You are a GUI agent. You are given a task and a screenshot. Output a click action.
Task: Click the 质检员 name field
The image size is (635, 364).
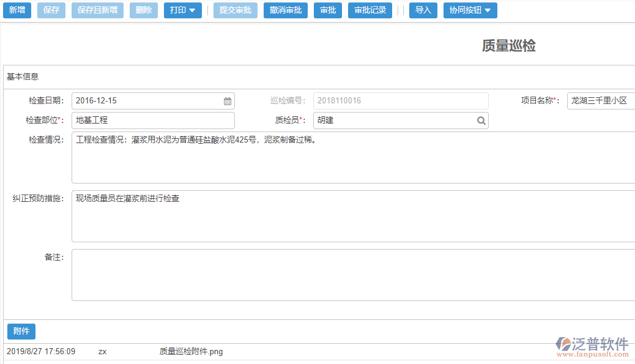coord(393,121)
